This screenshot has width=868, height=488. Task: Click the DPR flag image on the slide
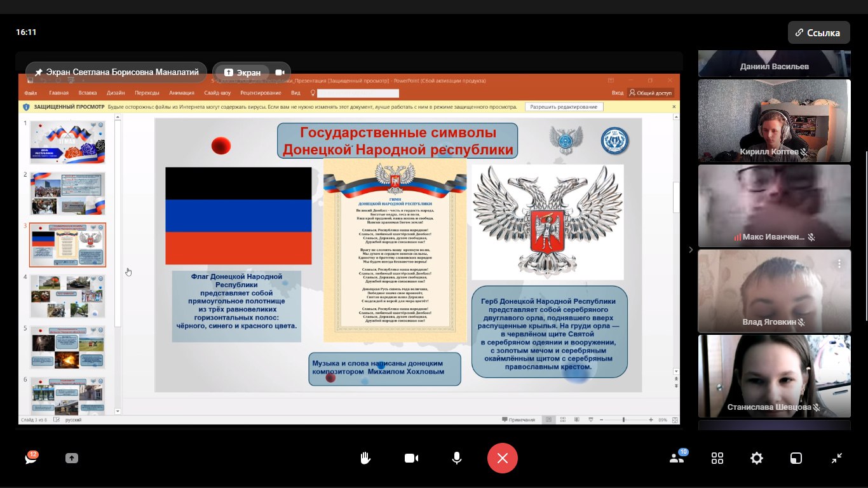click(x=238, y=216)
